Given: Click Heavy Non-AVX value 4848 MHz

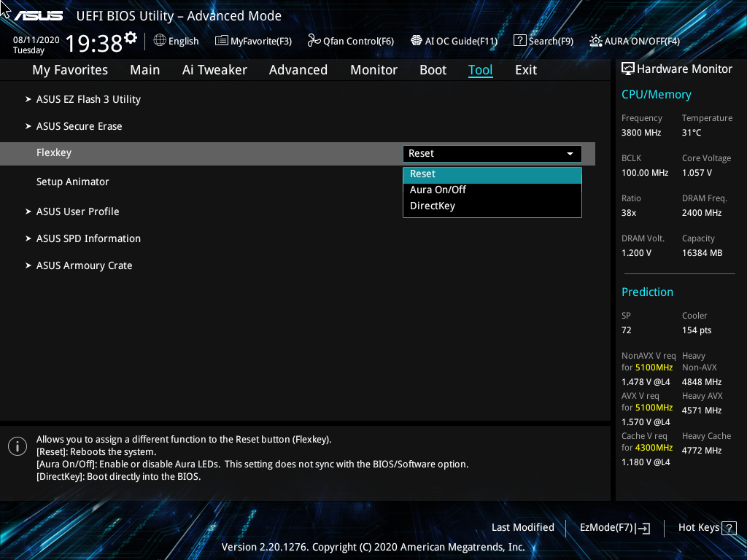Looking at the screenshot, I should point(701,382).
